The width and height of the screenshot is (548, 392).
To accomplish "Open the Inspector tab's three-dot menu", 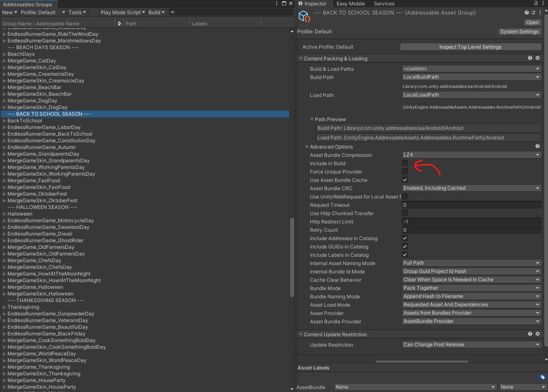I will point(543,4).
